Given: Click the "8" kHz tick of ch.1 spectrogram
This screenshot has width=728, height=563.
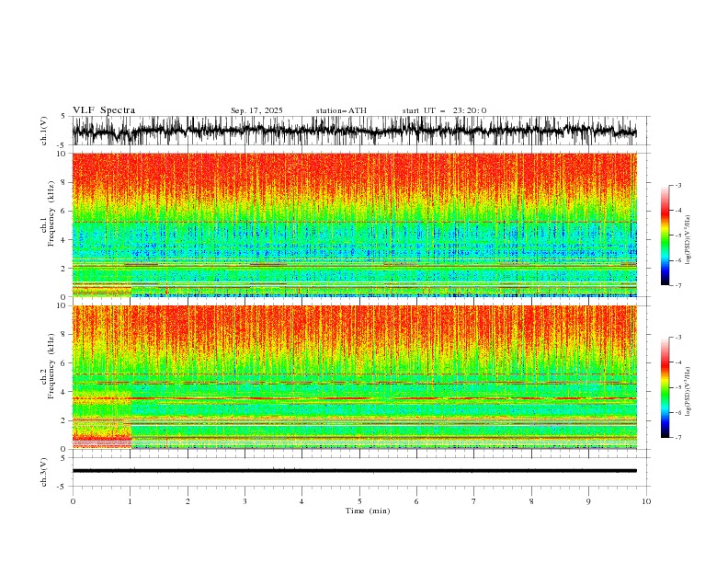Looking at the screenshot, I should (x=64, y=182).
